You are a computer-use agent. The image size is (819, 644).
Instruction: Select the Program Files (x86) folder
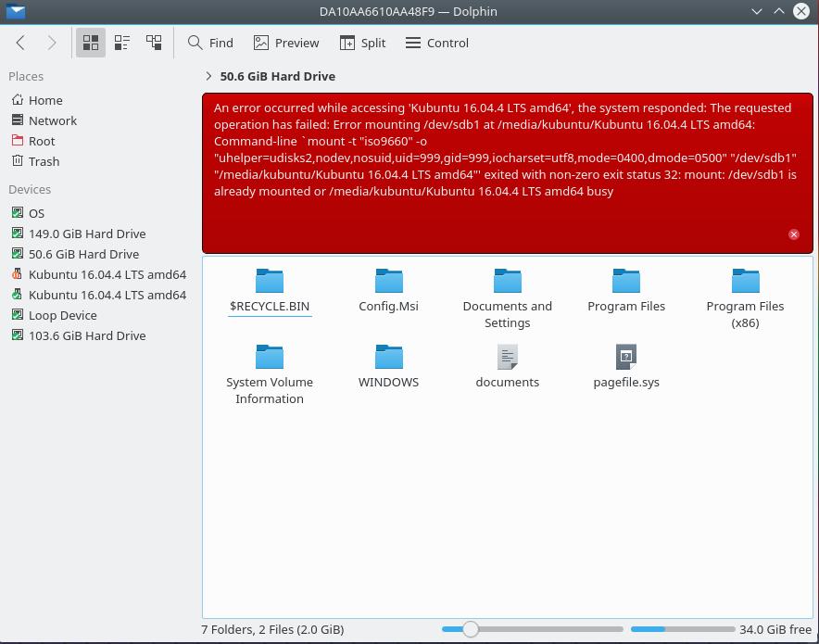point(745,281)
